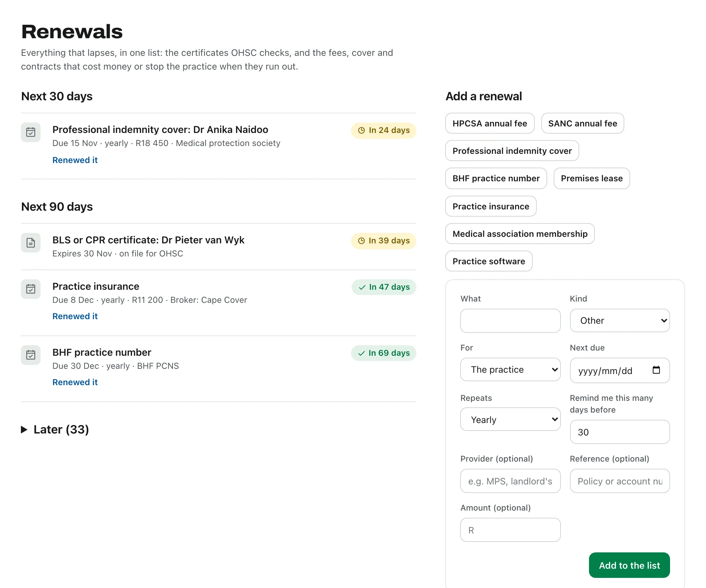This screenshot has width=706, height=588.
Task: Click checkmark icon in 'In 69 days' badge
Action: [x=361, y=353]
